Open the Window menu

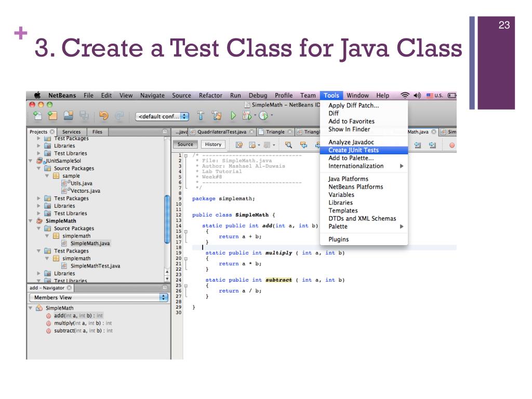pyautogui.click(x=357, y=96)
